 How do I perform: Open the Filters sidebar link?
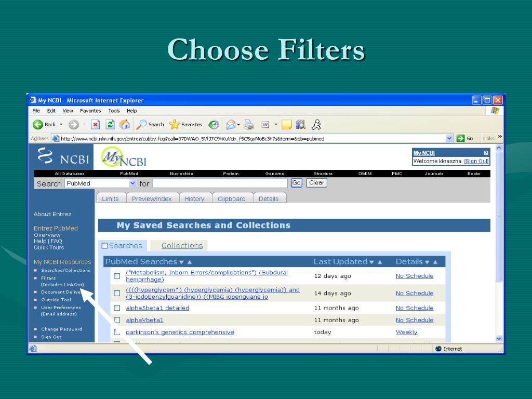click(48, 278)
